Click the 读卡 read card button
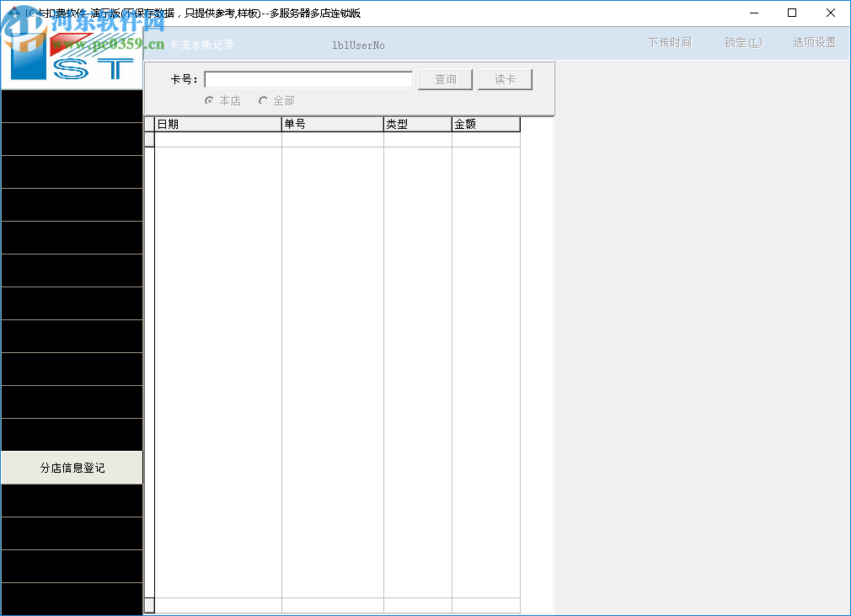The height and width of the screenshot is (616, 851). (x=505, y=79)
